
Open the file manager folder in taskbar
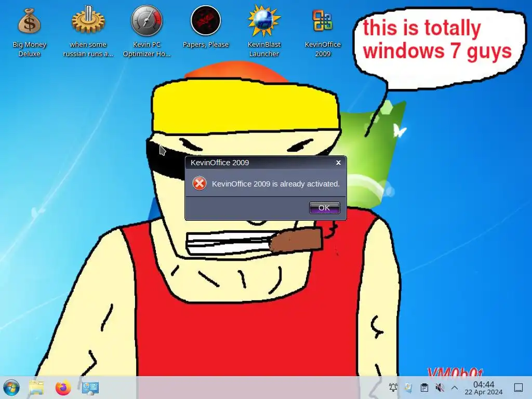[36, 388]
